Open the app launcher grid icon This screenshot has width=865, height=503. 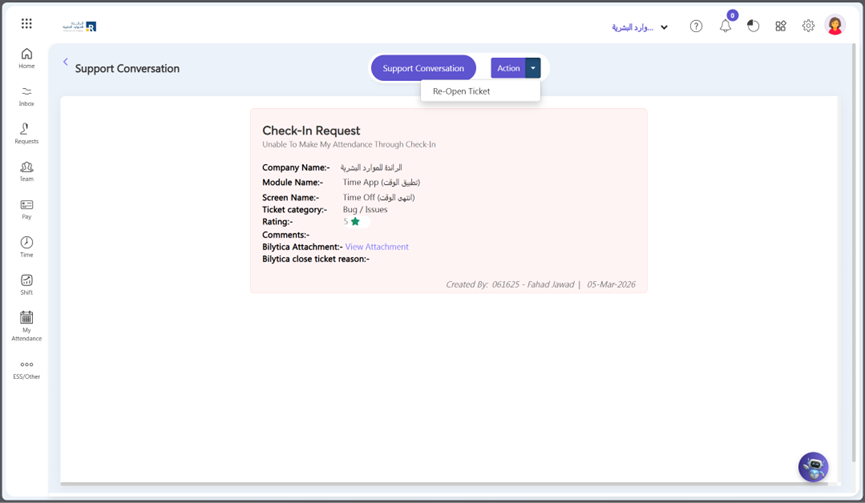[26, 24]
